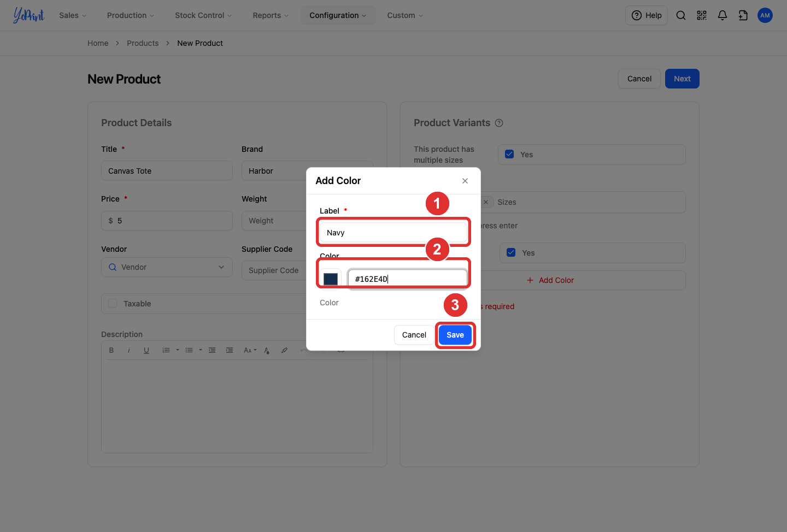Open the QR code scanner icon
Screen dimensions: 787x532
pyautogui.click(x=702, y=15)
